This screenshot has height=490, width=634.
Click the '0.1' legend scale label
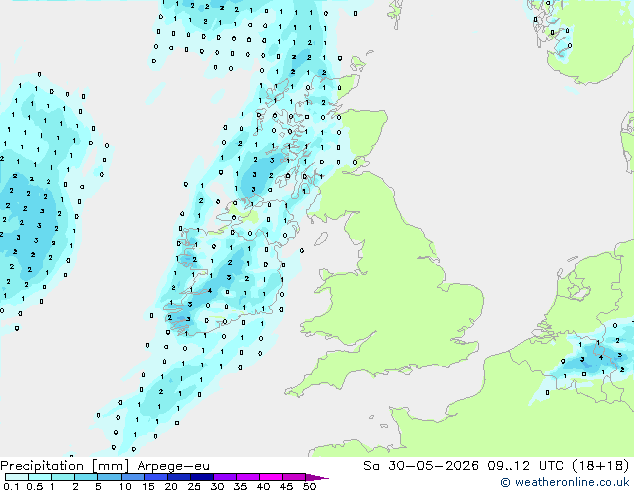[x=11, y=486]
